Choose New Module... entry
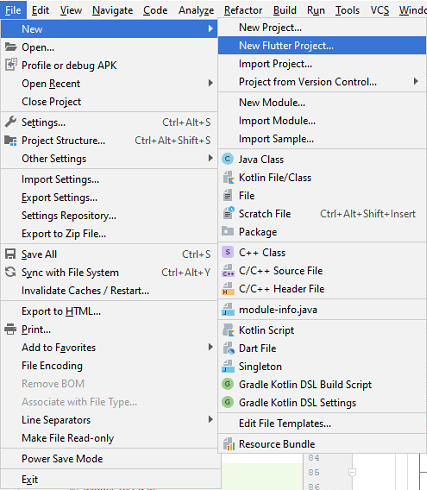The height and width of the screenshot is (490, 427). (x=322, y=102)
